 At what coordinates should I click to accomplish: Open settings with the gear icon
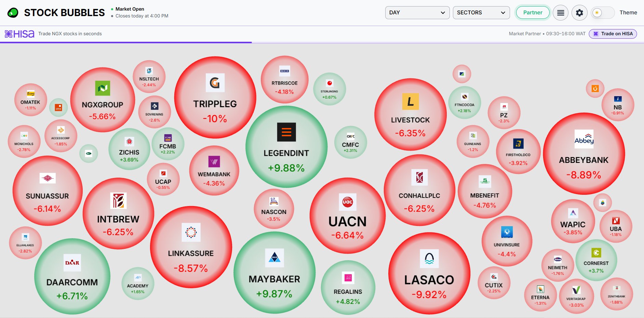[x=579, y=13]
